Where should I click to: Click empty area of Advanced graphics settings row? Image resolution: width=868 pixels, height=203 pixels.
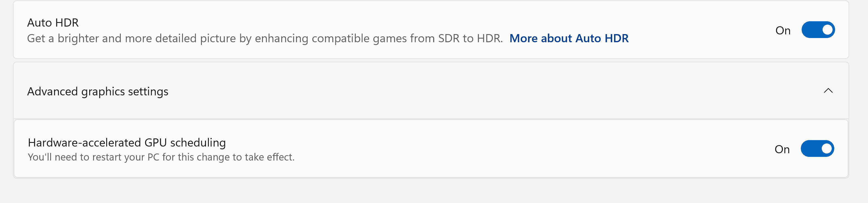pos(472,91)
